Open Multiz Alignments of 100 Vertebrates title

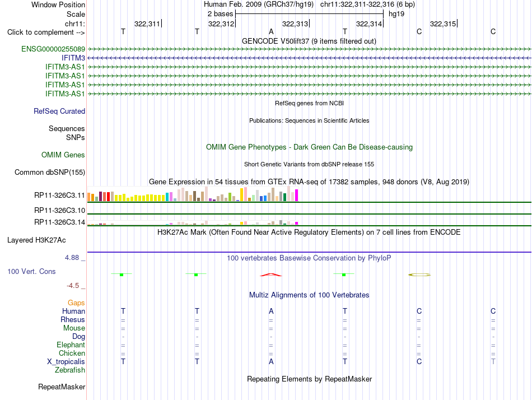pos(309,295)
